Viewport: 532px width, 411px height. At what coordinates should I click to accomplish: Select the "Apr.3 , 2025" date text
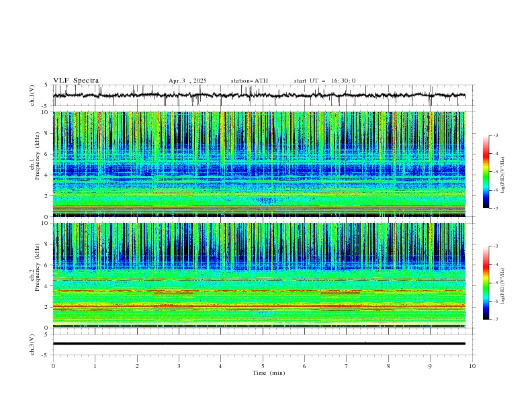[187, 81]
